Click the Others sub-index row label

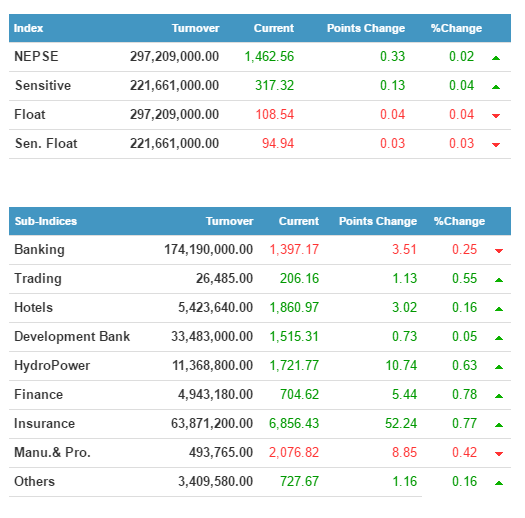[34, 481]
